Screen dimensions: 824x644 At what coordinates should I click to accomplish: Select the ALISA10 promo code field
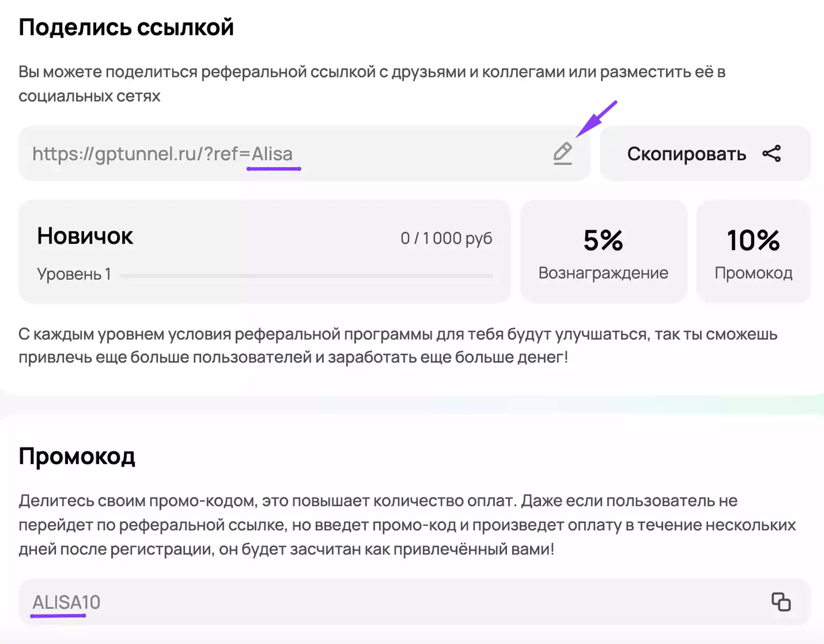414,602
